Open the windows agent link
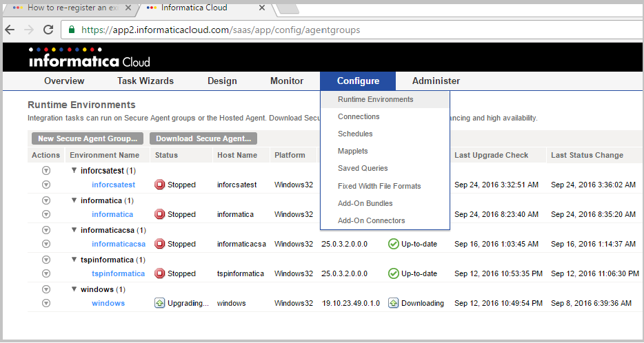Viewport: 644px width, 343px height. 108,303
